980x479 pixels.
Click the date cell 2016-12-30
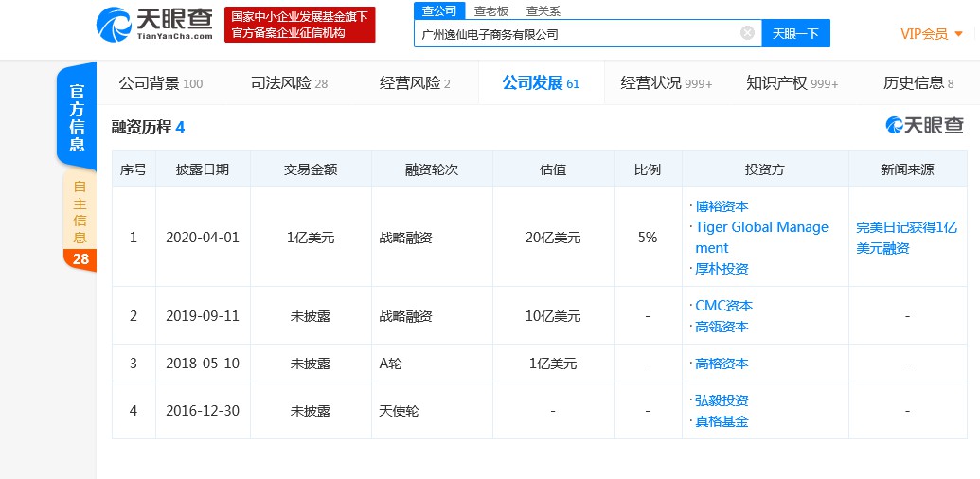[x=203, y=411]
